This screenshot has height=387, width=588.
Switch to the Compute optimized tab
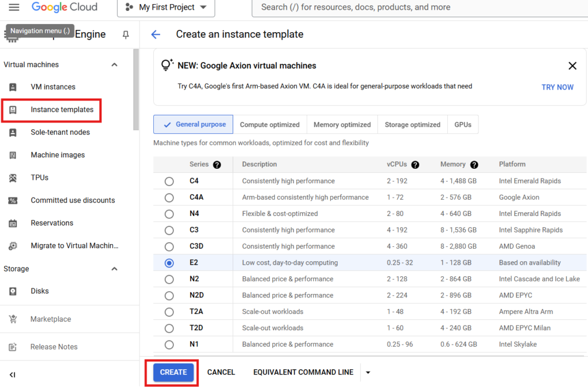pos(269,125)
